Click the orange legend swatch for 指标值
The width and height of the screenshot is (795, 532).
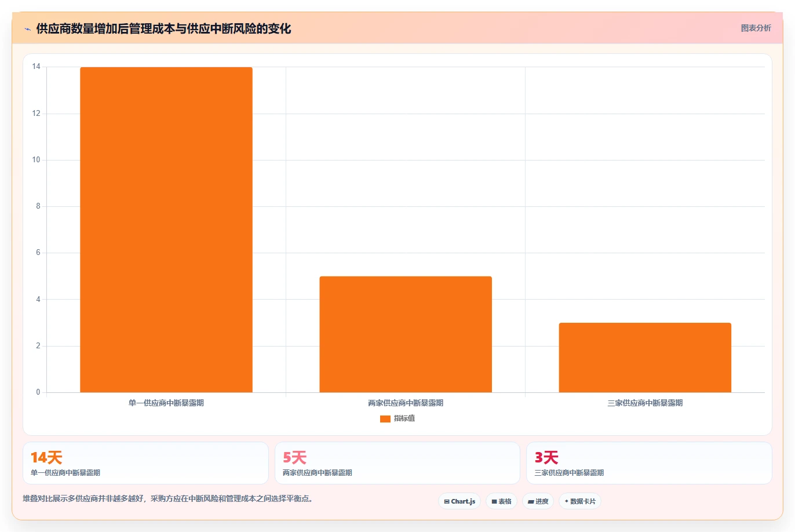click(385, 419)
